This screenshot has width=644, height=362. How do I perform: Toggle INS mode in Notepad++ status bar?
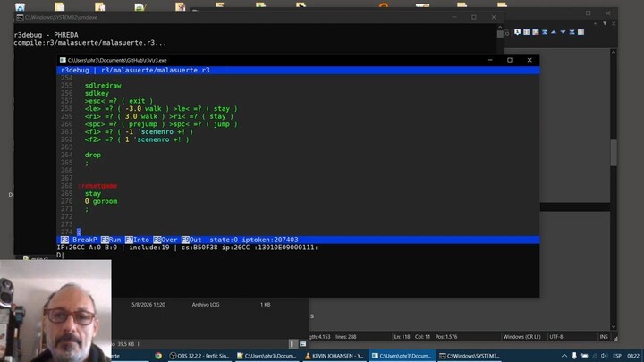coord(604,337)
